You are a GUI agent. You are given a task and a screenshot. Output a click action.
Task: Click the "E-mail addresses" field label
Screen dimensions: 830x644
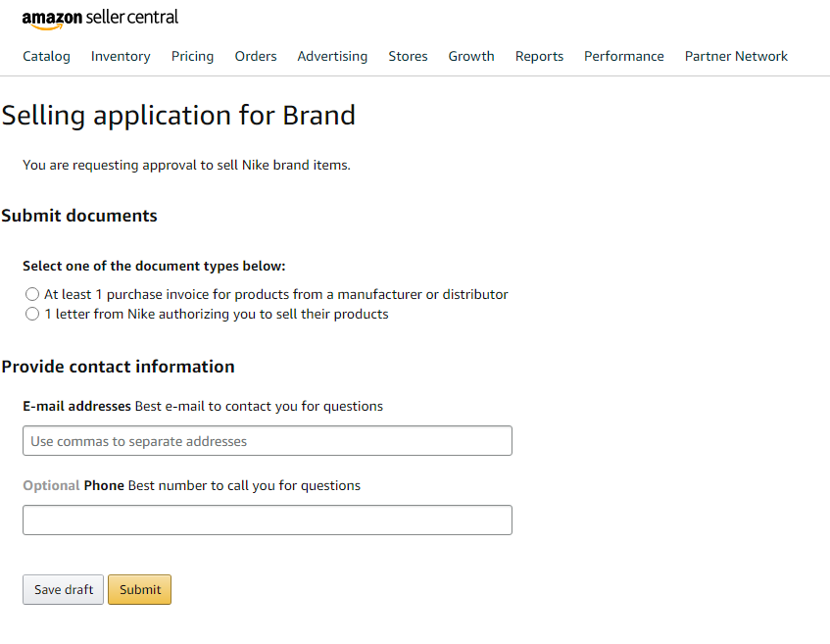[76, 406]
